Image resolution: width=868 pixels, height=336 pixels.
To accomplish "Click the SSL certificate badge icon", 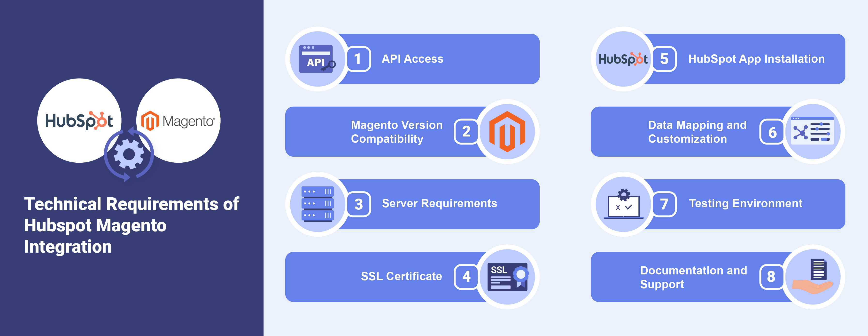I will [x=508, y=277].
